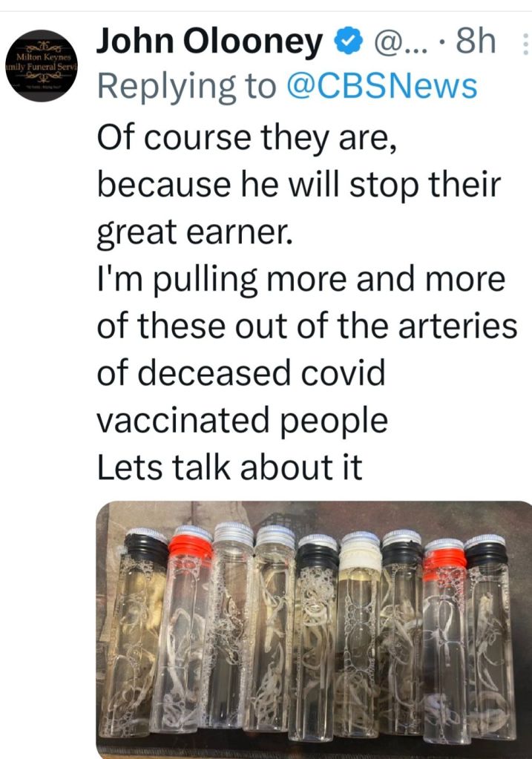Viewport: 532px width, 759px height.
Task: Open the tweet's more options menu
Action: 525,45
